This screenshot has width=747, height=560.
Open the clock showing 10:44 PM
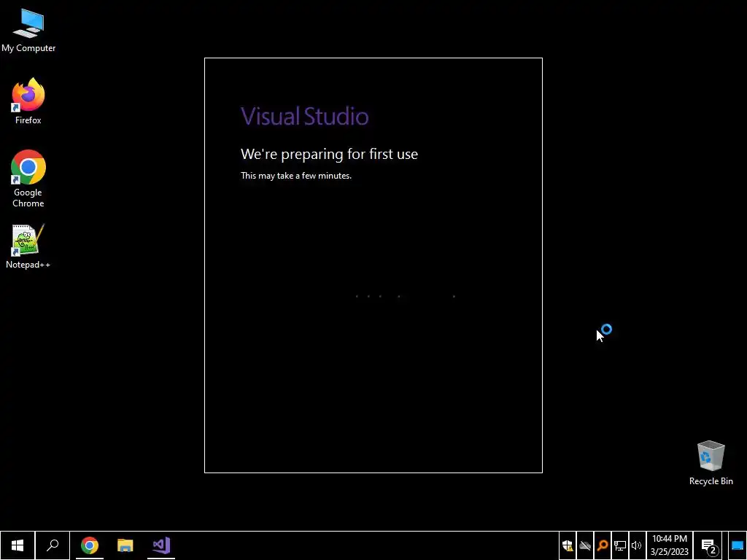(x=670, y=545)
